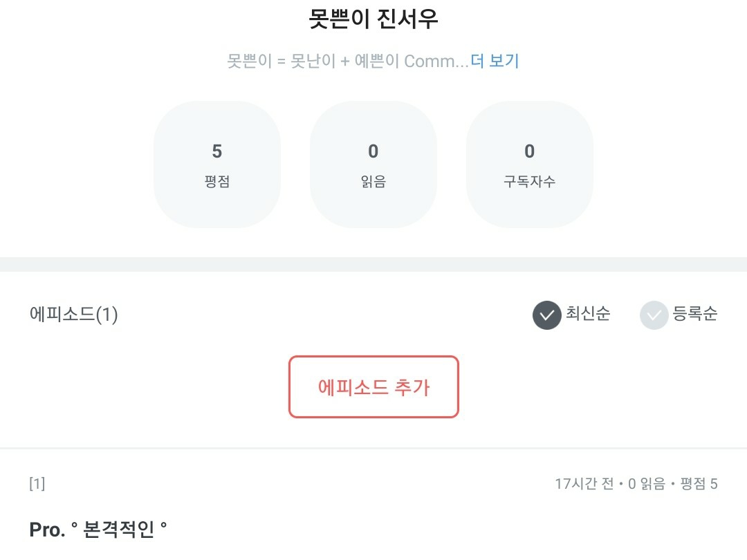This screenshot has height=560, width=747.
Task: Open episode titled Pro. ° 본격적인 °
Action: click(x=98, y=530)
